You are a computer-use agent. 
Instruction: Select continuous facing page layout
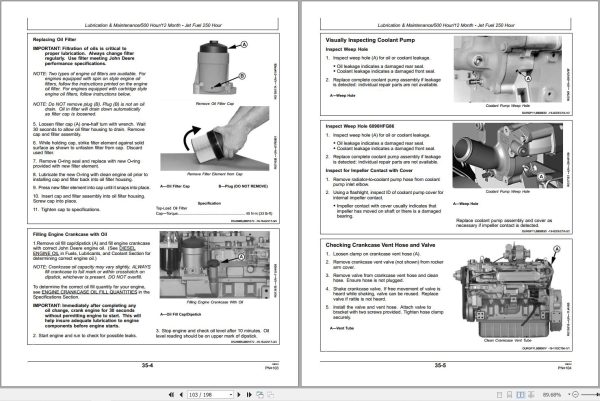click(x=531, y=394)
